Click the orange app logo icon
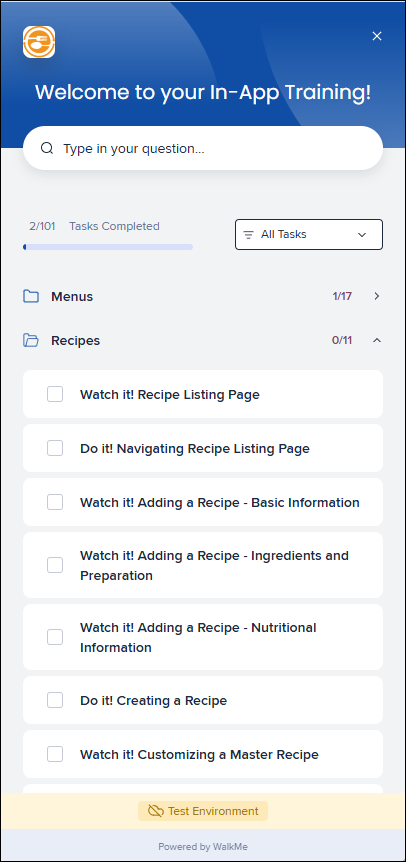 [x=39, y=42]
